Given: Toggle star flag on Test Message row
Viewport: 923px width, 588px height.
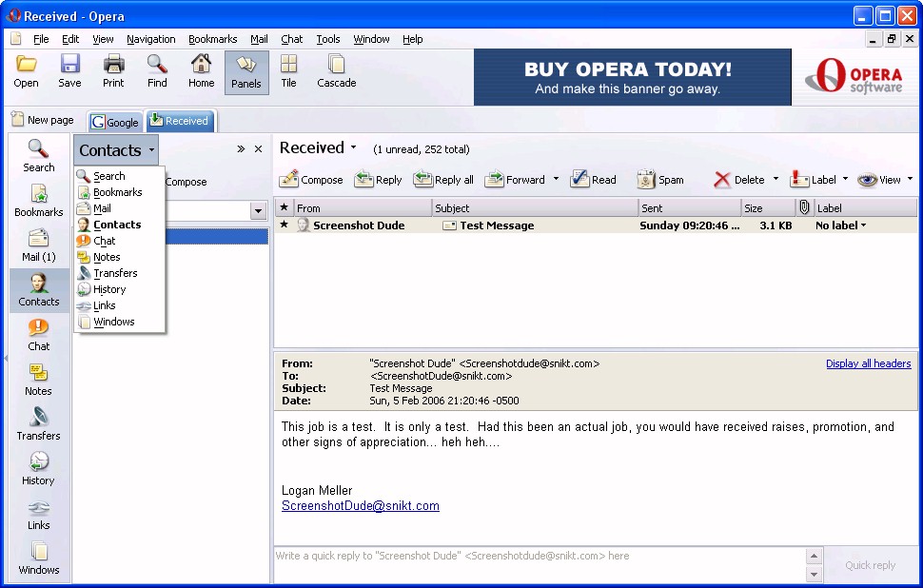Looking at the screenshot, I should pyautogui.click(x=284, y=225).
